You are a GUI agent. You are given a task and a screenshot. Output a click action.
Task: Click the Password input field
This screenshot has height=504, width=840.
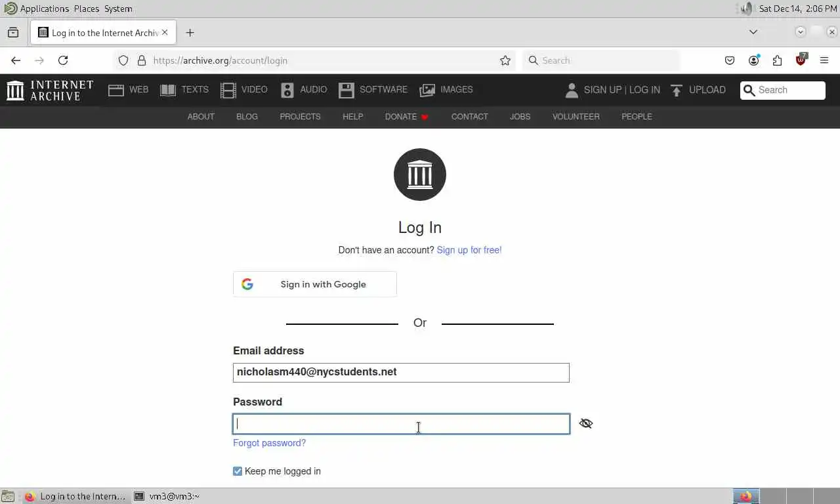click(401, 424)
